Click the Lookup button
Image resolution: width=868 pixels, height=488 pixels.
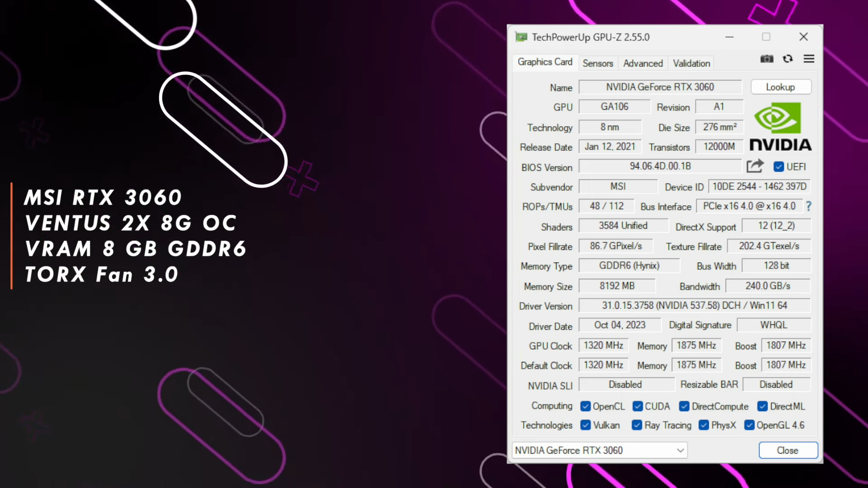[x=780, y=87]
